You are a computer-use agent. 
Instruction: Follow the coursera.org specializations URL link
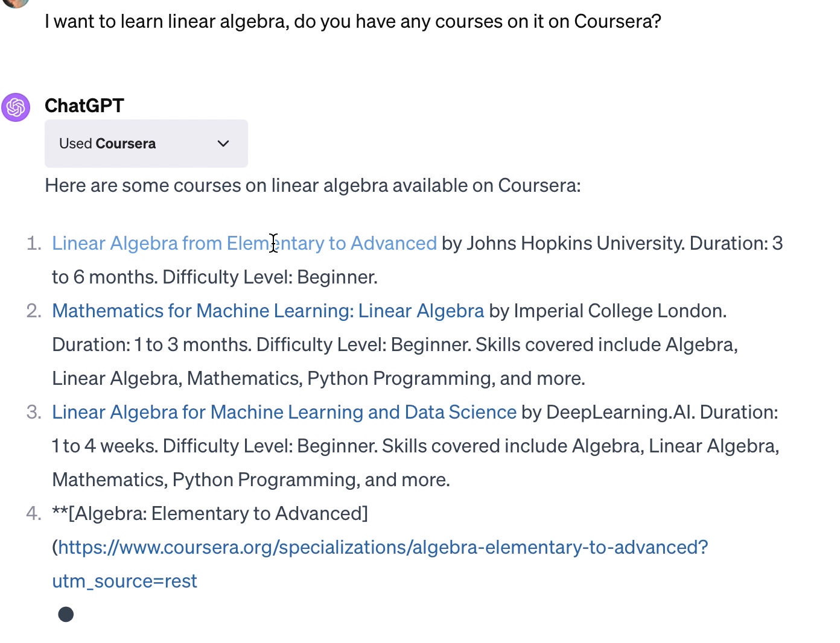(x=380, y=564)
